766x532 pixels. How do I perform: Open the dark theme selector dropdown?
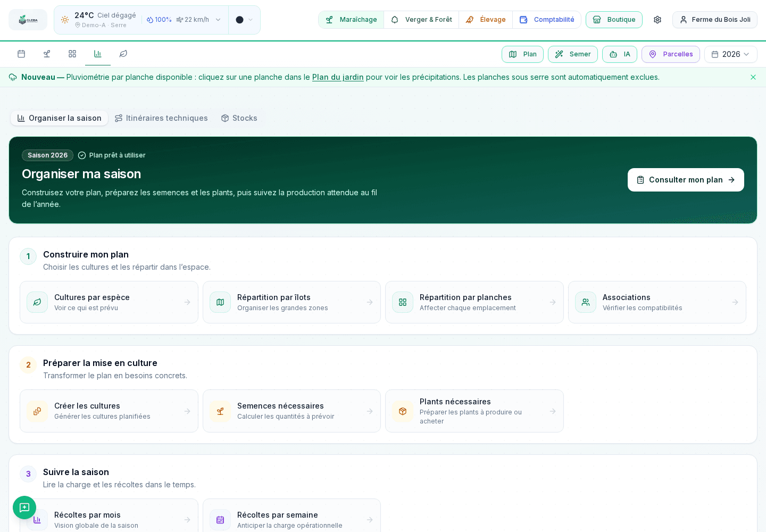(x=244, y=20)
